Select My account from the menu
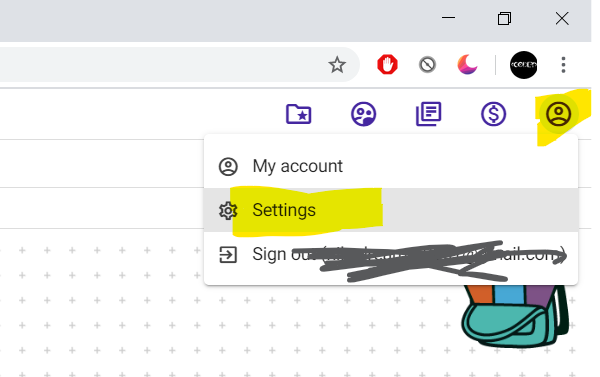 point(391,166)
